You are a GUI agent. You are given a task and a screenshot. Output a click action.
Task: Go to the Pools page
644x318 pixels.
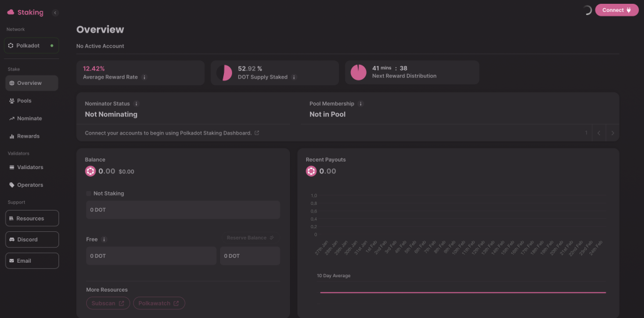click(31, 101)
